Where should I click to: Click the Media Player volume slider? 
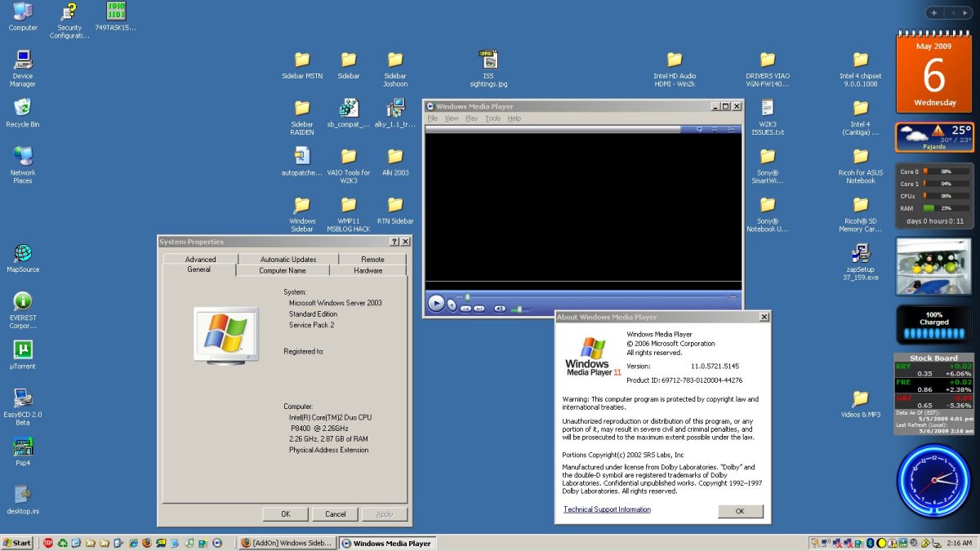tap(520, 309)
